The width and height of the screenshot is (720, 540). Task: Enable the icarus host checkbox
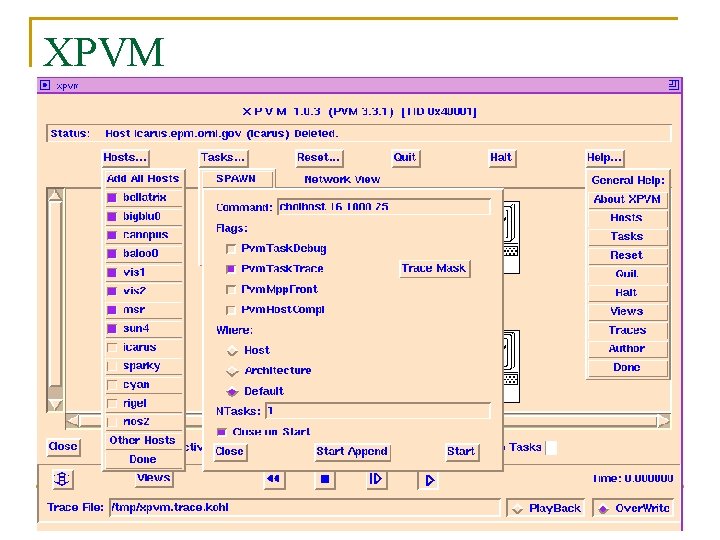tap(112, 348)
